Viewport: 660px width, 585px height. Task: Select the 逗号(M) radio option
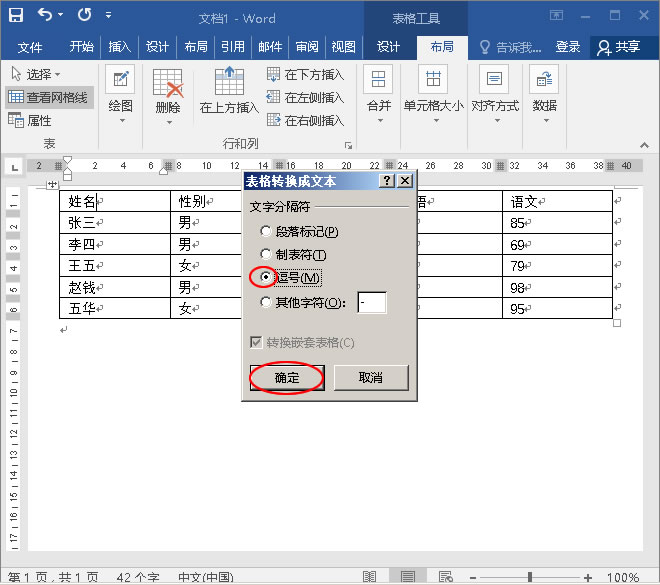tap(290, 277)
